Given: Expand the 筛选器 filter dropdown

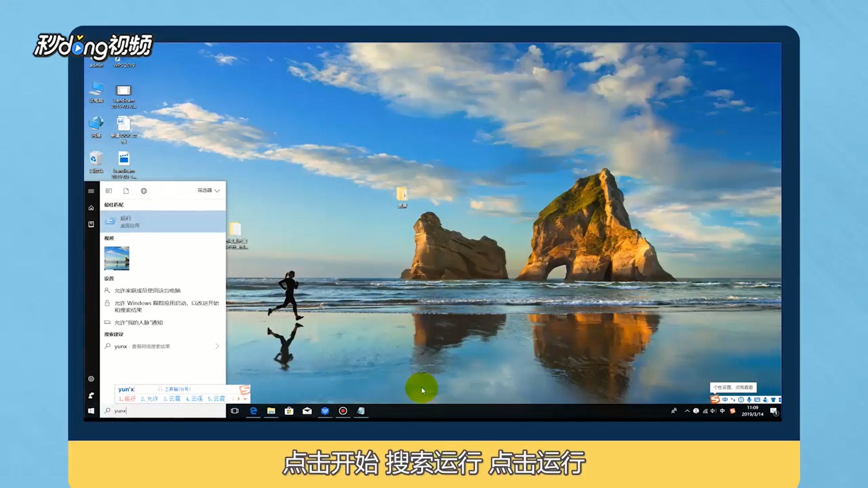Looking at the screenshot, I should click(208, 191).
